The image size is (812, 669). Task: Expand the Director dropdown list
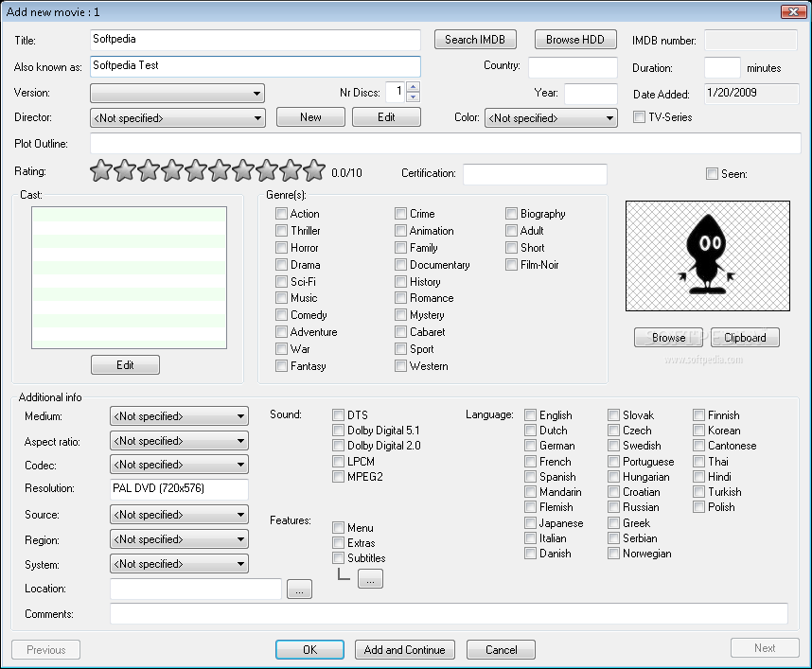pyautogui.click(x=178, y=118)
